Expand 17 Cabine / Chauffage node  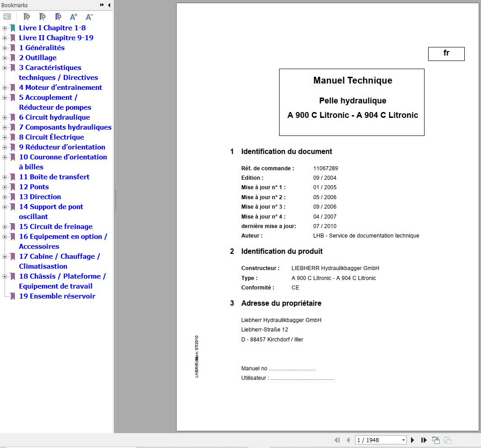[x=5, y=257]
